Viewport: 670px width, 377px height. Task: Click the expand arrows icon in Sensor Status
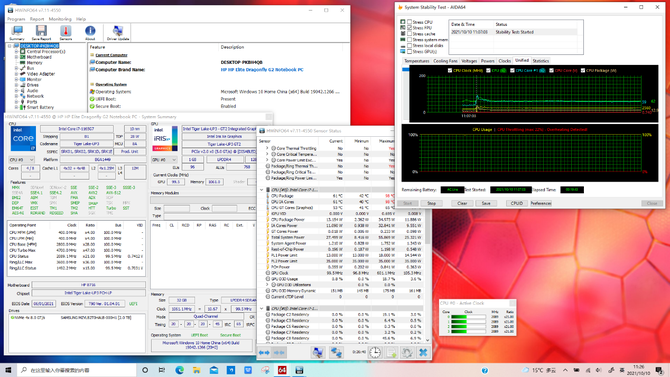(264, 353)
